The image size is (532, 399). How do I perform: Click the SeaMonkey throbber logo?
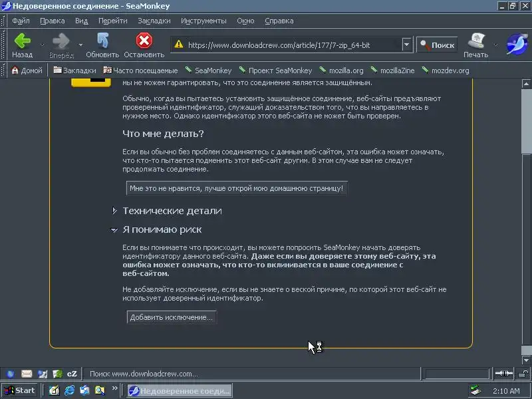point(517,44)
